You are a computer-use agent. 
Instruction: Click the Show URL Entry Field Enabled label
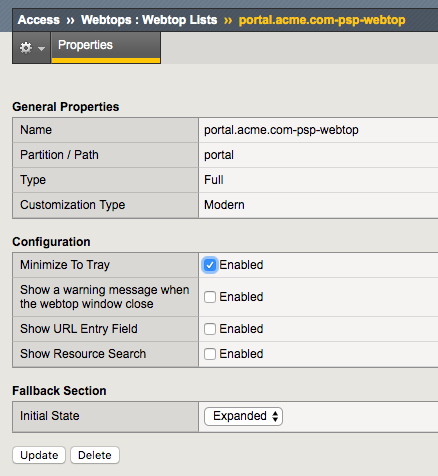[x=241, y=329]
